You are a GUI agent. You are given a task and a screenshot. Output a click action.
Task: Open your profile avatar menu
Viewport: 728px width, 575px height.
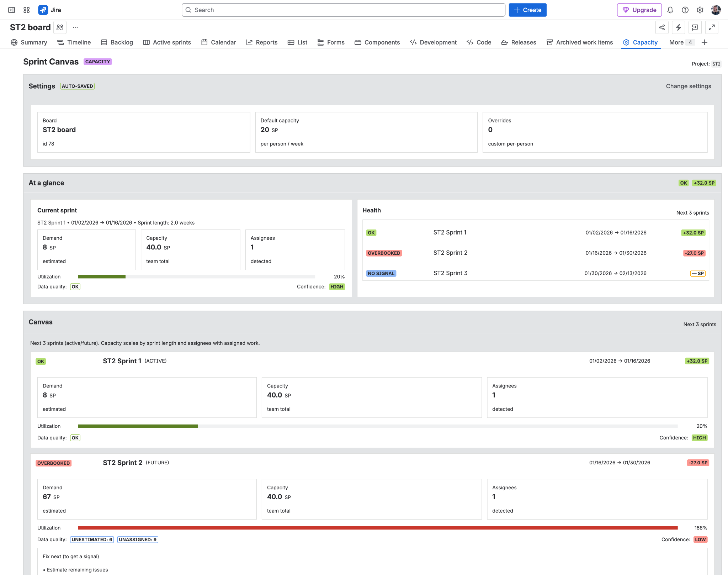[716, 10]
